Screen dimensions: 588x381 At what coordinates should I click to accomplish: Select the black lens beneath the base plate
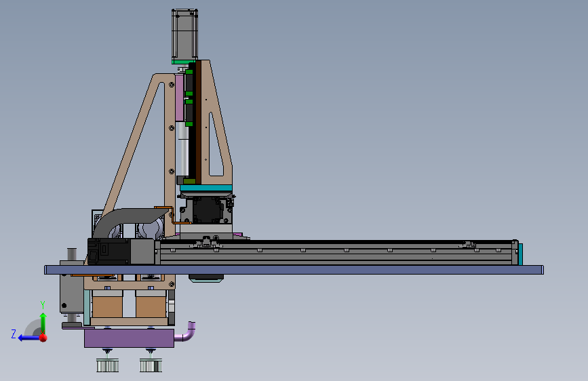click(x=206, y=278)
